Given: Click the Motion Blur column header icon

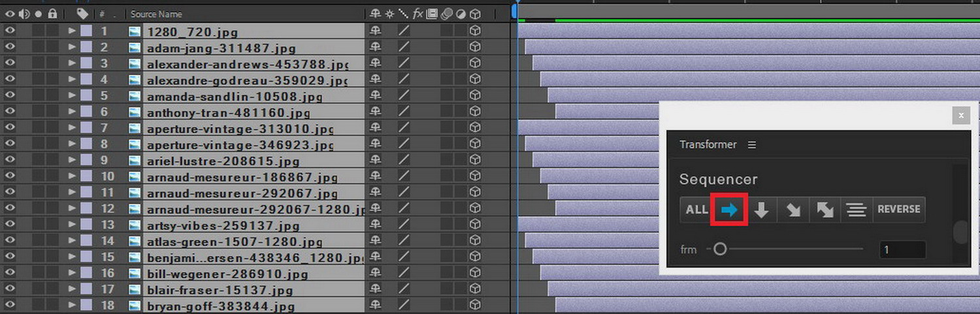Looking at the screenshot, I should [x=446, y=14].
